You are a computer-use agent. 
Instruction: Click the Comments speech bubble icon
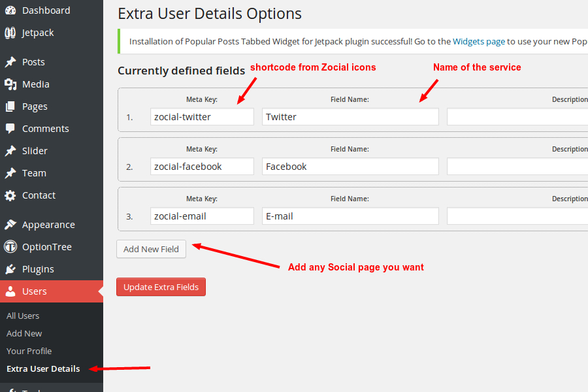pyautogui.click(x=10, y=129)
